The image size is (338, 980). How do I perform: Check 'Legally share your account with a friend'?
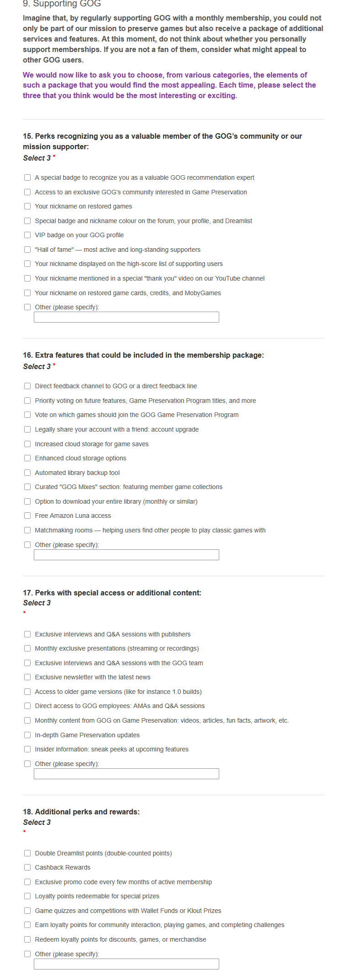click(x=27, y=429)
